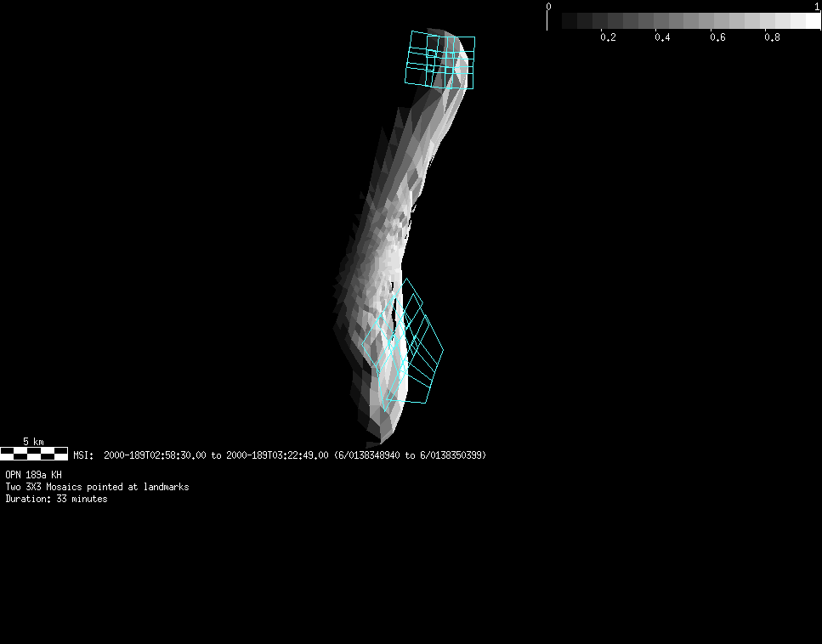Click the upper cyan 3x3 mosaic footprint
822x644 pixels.
[x=439, y=60]
